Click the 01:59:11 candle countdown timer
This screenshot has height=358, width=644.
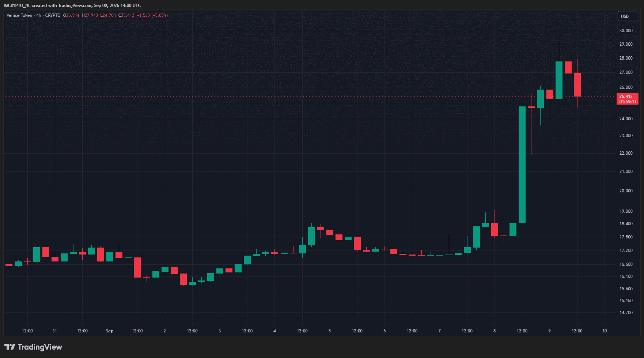pyautogui.click(x=628, y=102)
